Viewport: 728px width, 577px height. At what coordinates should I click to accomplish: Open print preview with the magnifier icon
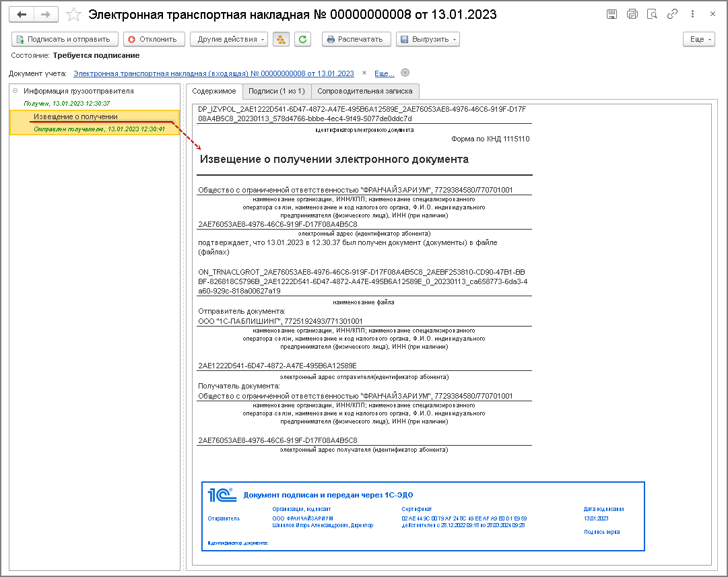tap(652, 14)
